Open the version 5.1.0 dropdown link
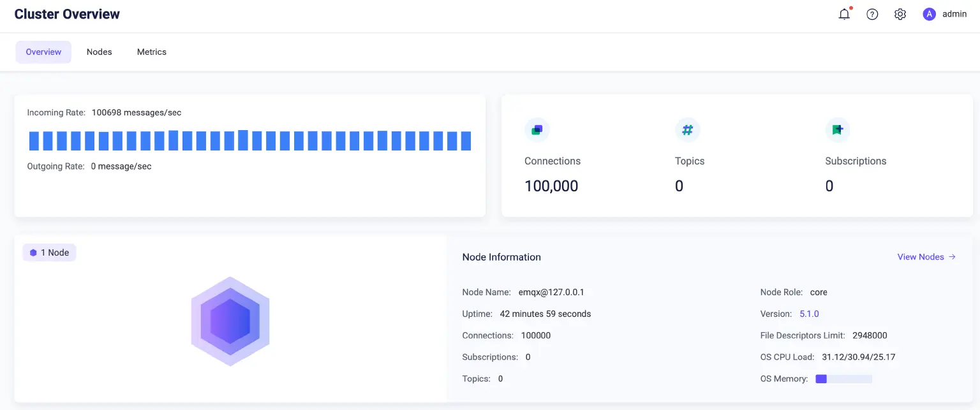 pyautogui.click(x=809, y=314)
